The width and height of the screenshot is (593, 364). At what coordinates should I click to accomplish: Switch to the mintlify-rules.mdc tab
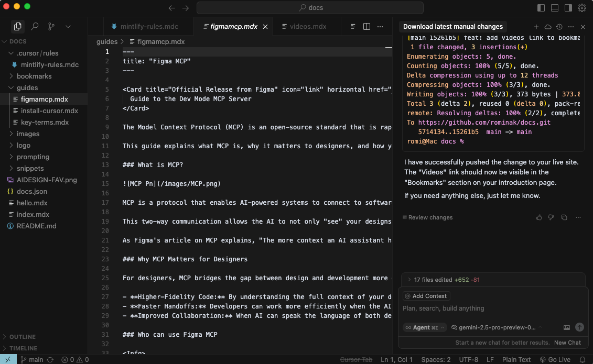pos(149,26)
